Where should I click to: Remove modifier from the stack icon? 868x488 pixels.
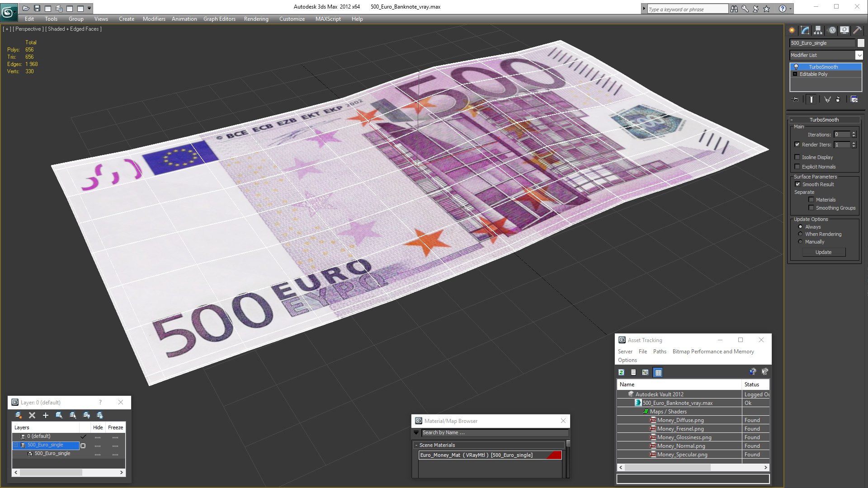(838, 99)
